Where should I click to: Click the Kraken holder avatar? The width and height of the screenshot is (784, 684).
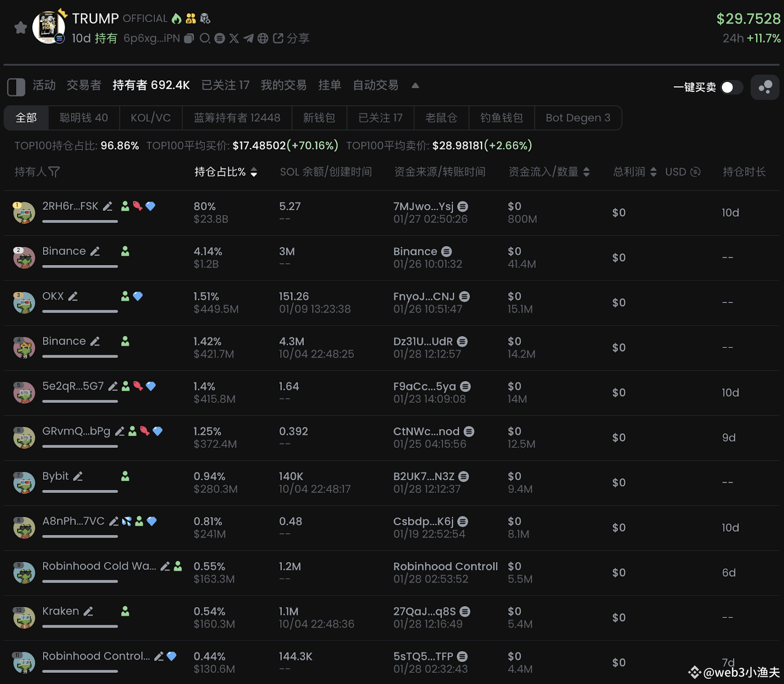click(24, 617)
